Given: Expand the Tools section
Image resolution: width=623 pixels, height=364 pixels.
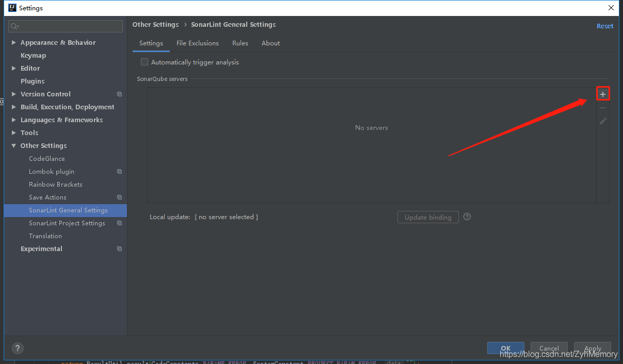Looking at the screenshot, I should click(x=14, y=133).
